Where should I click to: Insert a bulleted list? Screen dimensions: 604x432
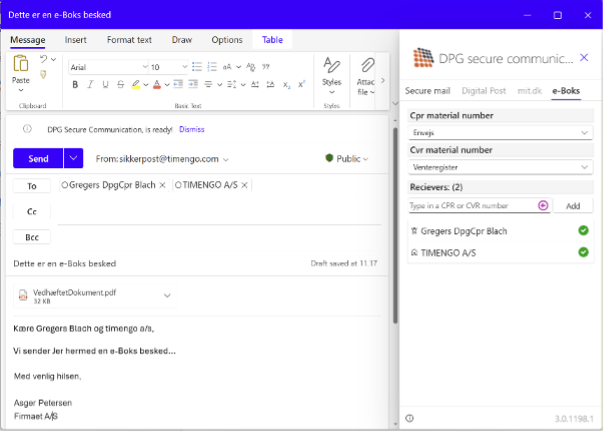pos(197,67)
